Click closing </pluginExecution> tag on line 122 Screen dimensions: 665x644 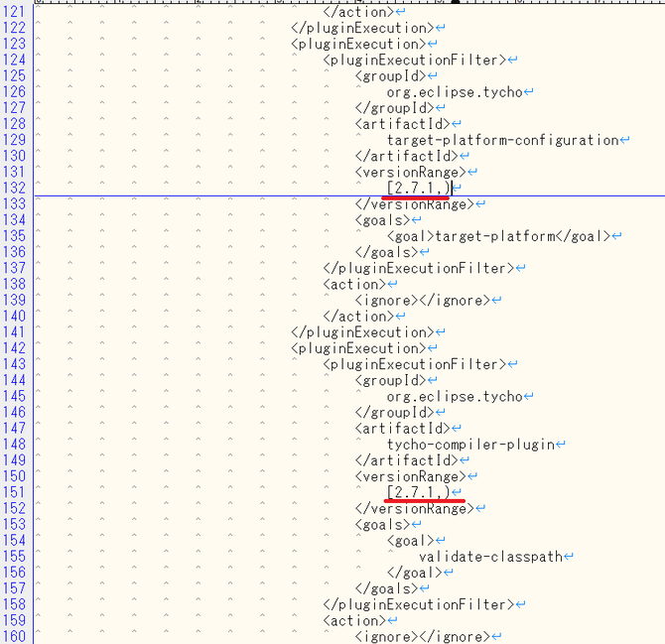tap(362, 28)
